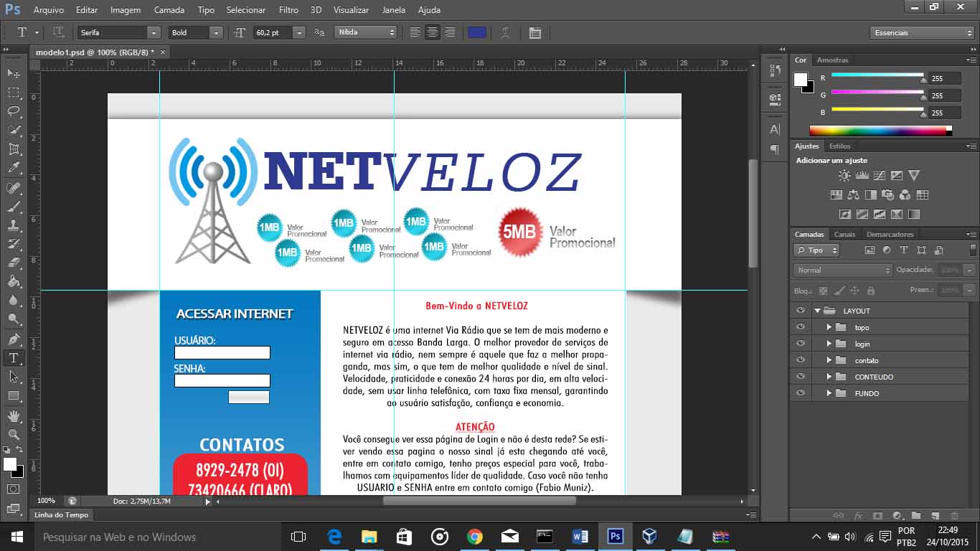The image size is (980, 551).
Task: Center the text alignment
Action: pyautogui.click(x=432, y=32)
